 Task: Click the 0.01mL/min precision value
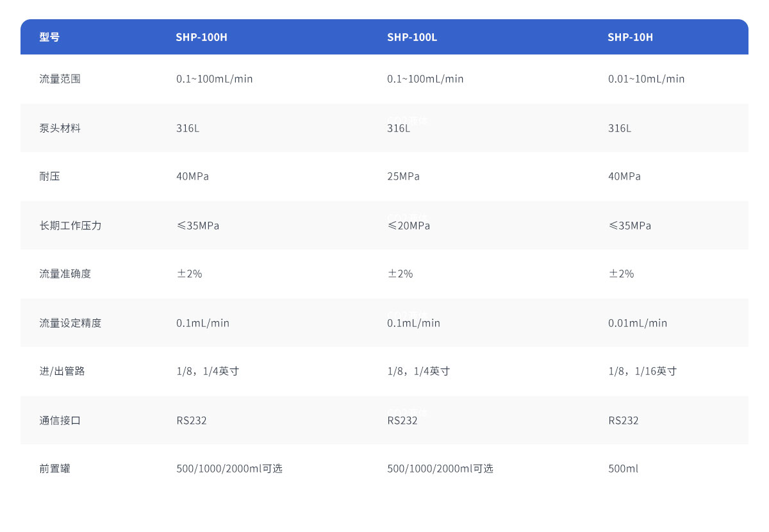[x=637, y=323]
